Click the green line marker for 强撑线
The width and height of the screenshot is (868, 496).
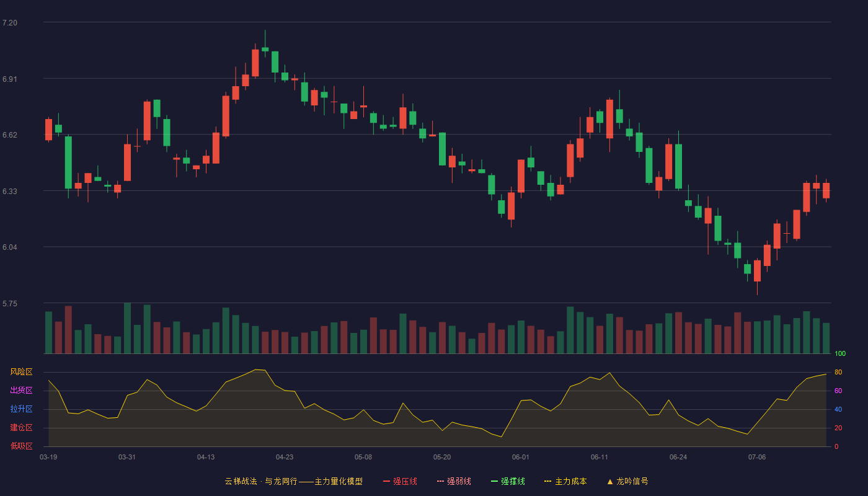coord(495,481)
